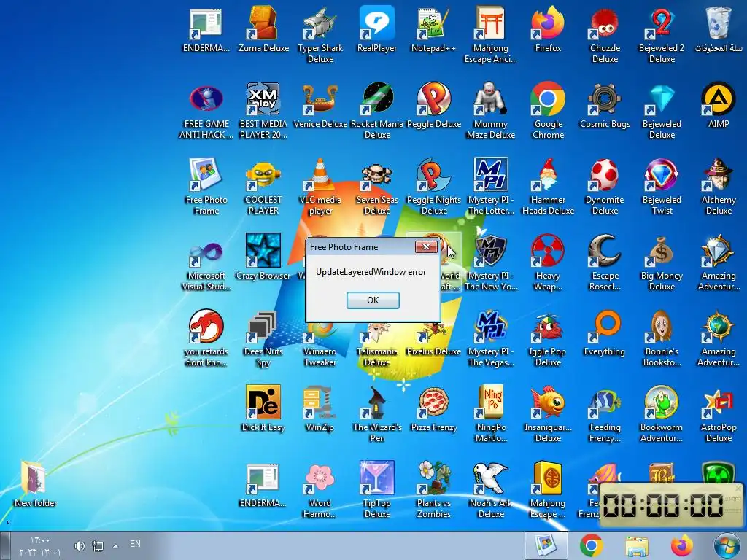Click the 00:00:00 timer gadget
Viewport: 747px width, 560px height.
[671, 505]
